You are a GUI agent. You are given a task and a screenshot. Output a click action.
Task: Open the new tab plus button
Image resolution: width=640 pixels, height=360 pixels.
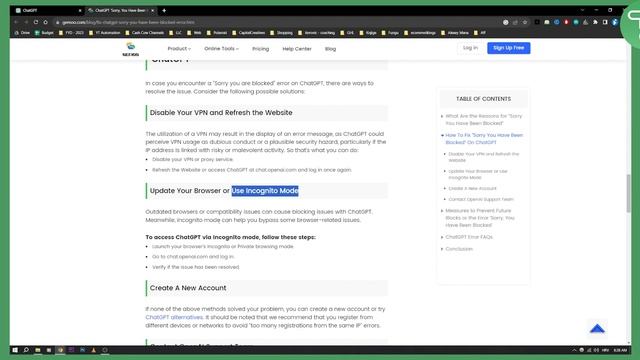point(164,10)
